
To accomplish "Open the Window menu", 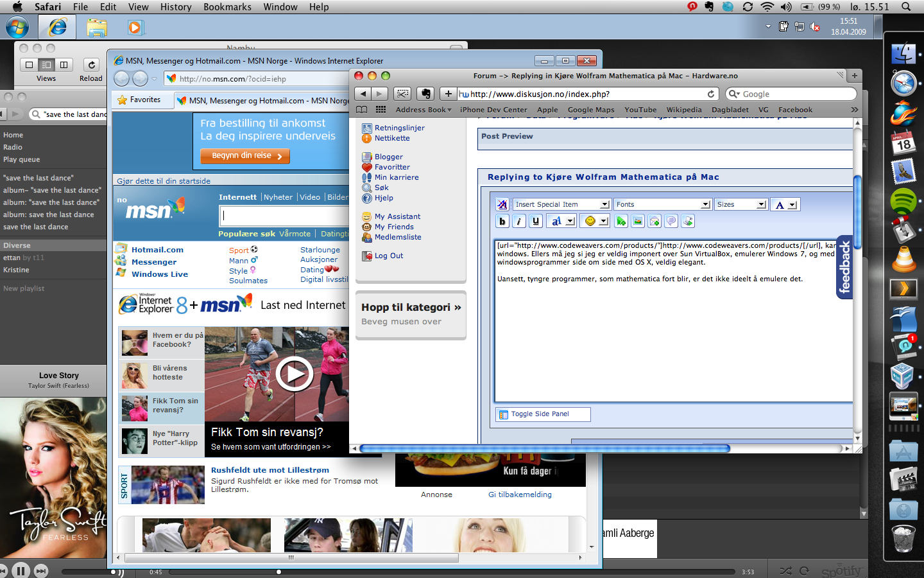I will (x=280, y=6).
